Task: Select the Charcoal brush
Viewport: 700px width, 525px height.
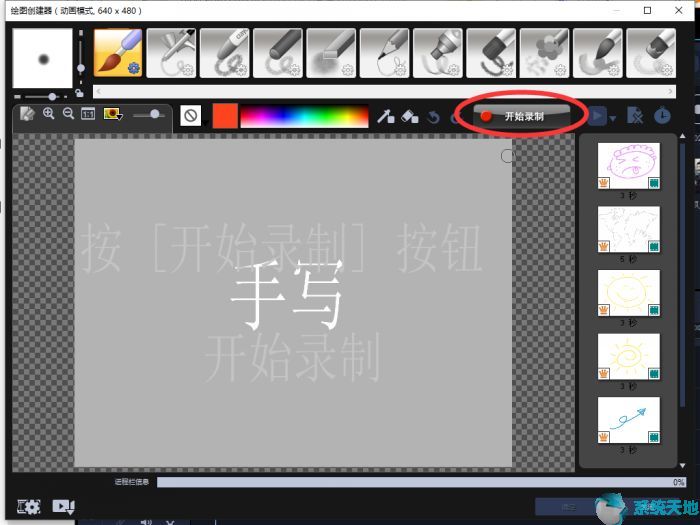Action: point(278,53)
